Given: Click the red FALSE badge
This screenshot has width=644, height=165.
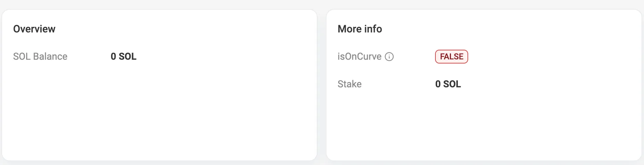Looking at the screenshot, I should pos(452,57).
